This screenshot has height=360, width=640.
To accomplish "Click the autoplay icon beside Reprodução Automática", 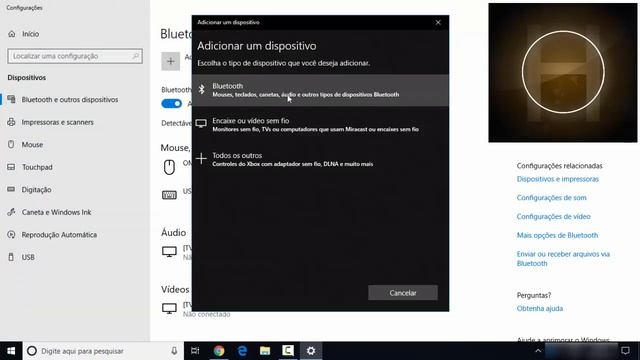I will click(x=11, y=234).
